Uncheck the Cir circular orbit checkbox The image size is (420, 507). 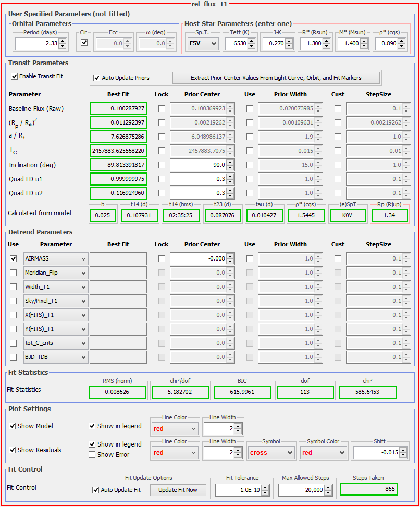[x=84, y=43]
